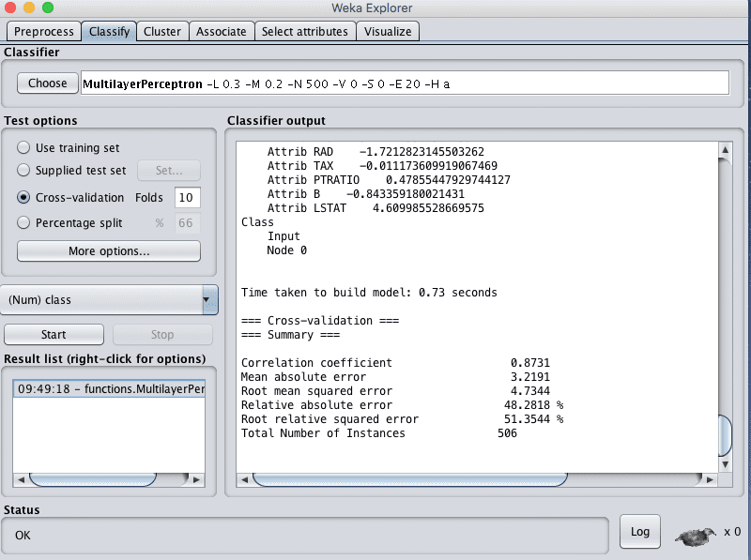
Task: Click the MultilayerPerceptron classifier options field
Action: pos(405,83)
